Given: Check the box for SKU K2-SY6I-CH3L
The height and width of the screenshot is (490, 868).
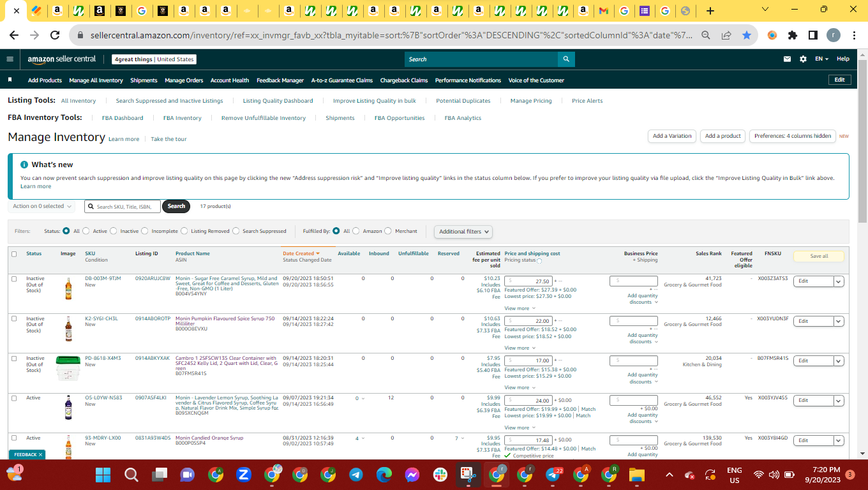Looking at the screenshot, I should [14, 318].
